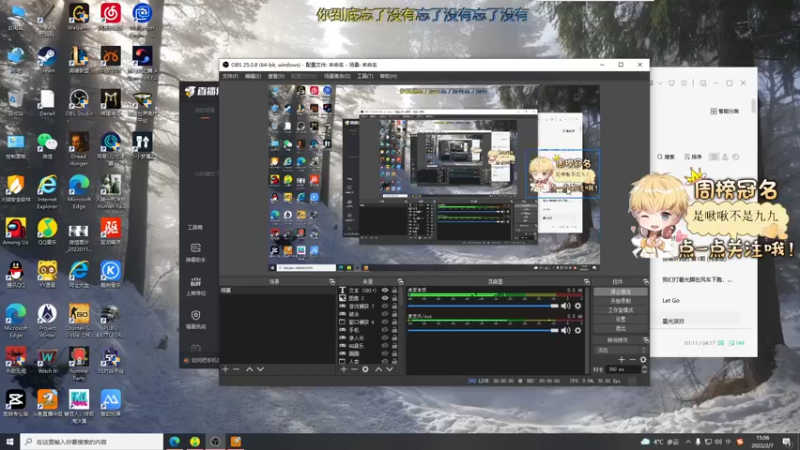Open the File menu in OBS
800x450 pixels.
[230, 76]
